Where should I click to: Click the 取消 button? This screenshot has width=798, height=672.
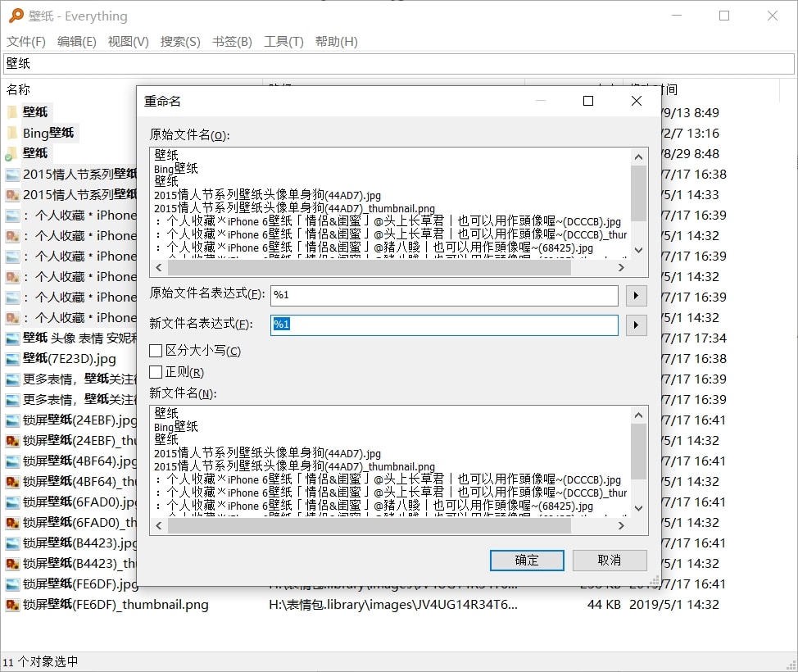tap(610, 561)
